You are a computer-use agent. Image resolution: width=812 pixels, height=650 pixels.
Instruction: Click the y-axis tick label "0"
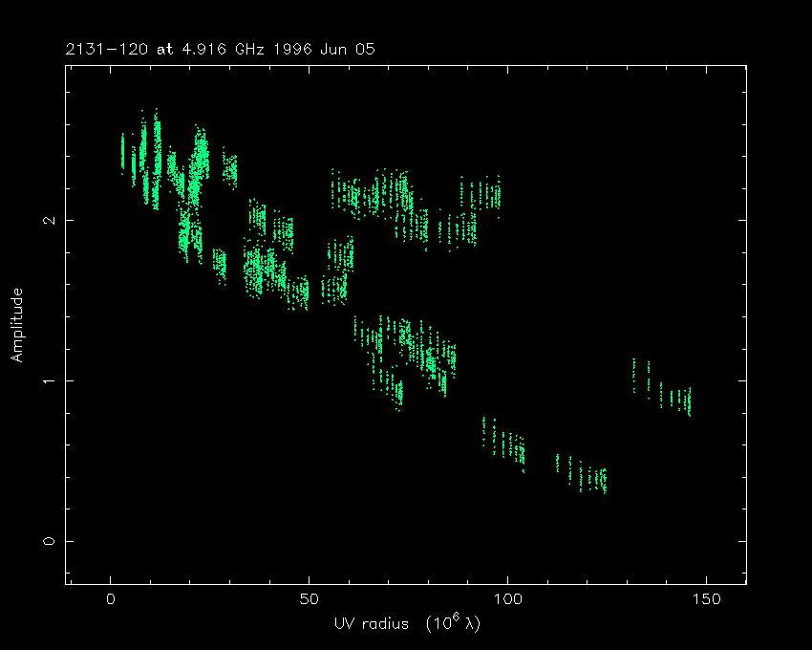point(48,541)
